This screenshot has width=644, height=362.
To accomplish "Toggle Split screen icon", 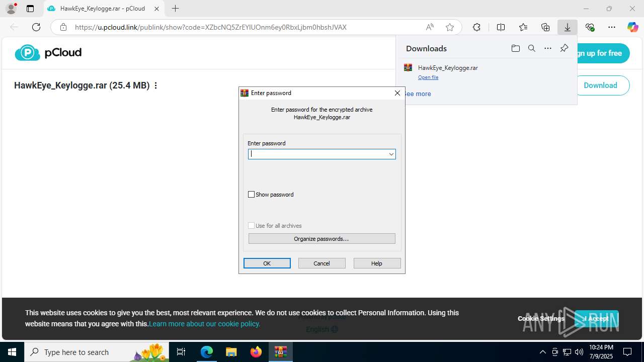I will (x=501, y=27).
